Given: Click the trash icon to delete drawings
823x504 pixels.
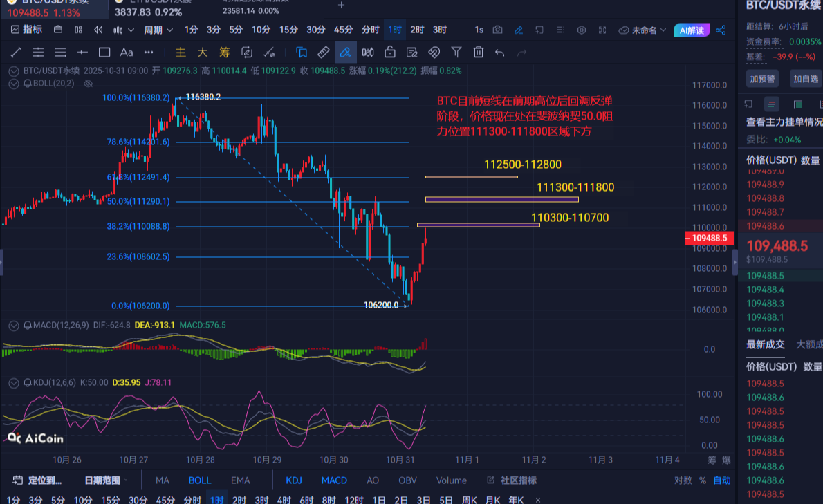Looking at the screenshot, I should tap(478, 52).
